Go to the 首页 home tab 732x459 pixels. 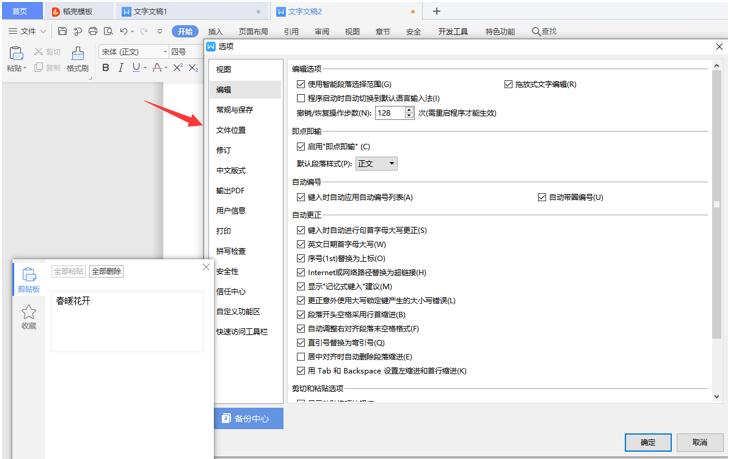tap(20, 11)
